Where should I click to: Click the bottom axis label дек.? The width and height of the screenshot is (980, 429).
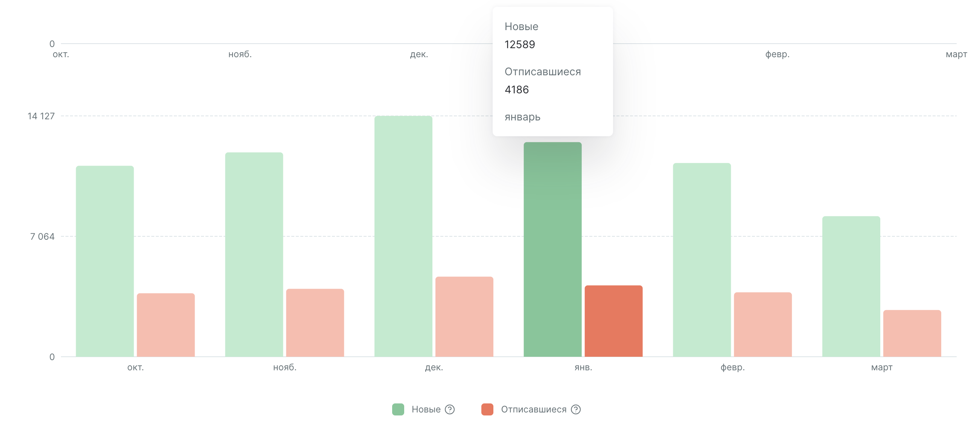pos(434,367)
